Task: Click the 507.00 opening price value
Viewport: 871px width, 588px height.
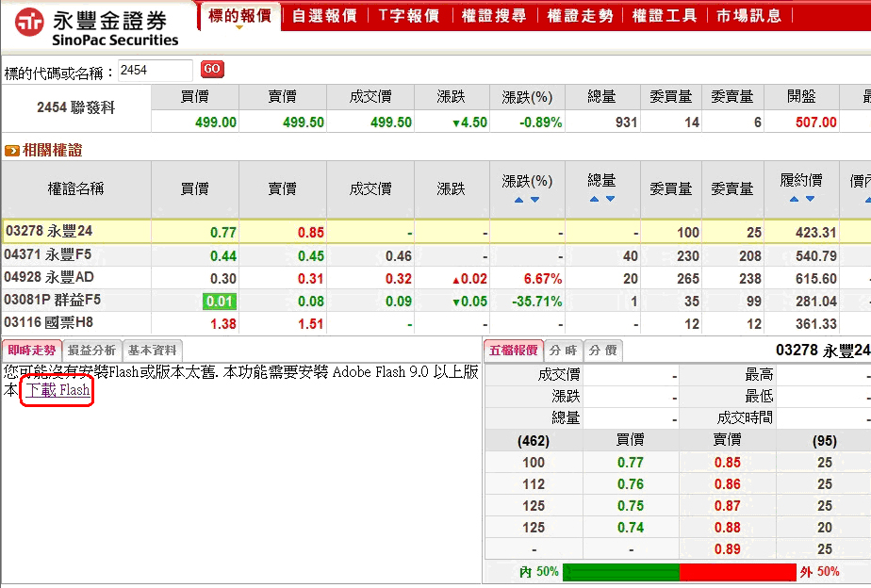Action: 815,122
